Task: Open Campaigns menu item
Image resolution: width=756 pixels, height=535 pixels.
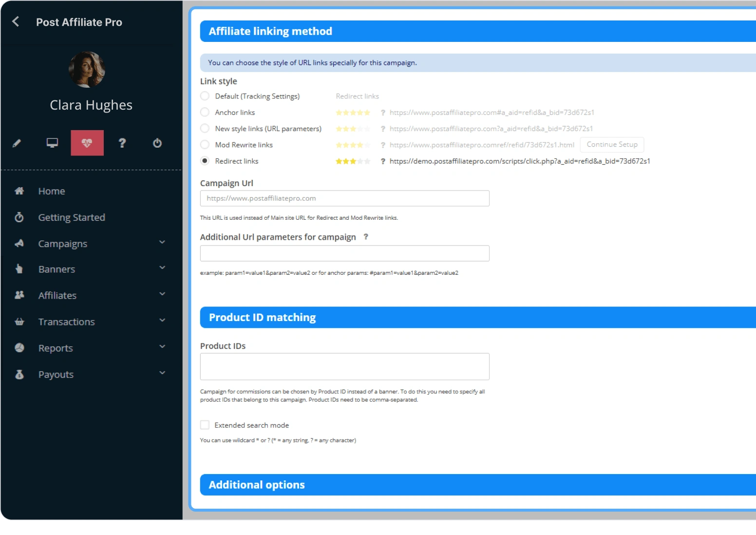Action: (x=63, y=244)
